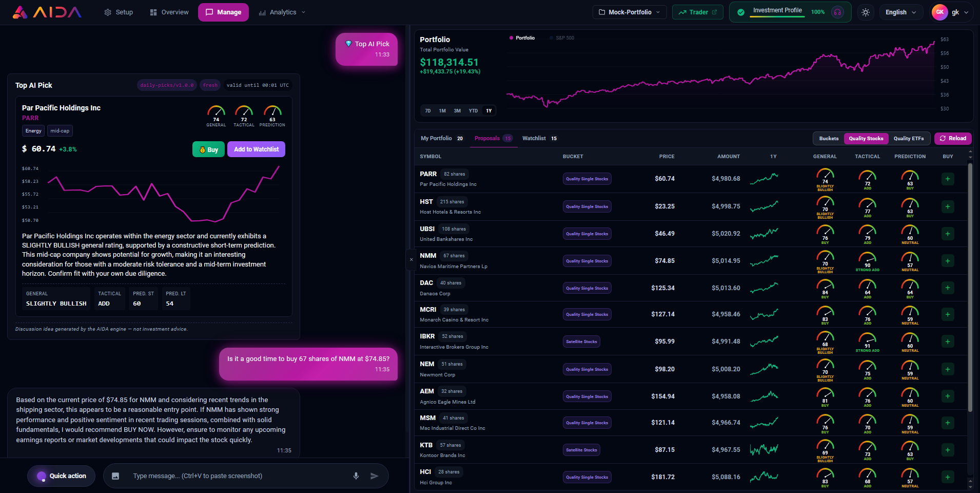This screenshot has height=493, width=980.
Task: Click the plus buy icon for HCI row
Action: [948, 477]
